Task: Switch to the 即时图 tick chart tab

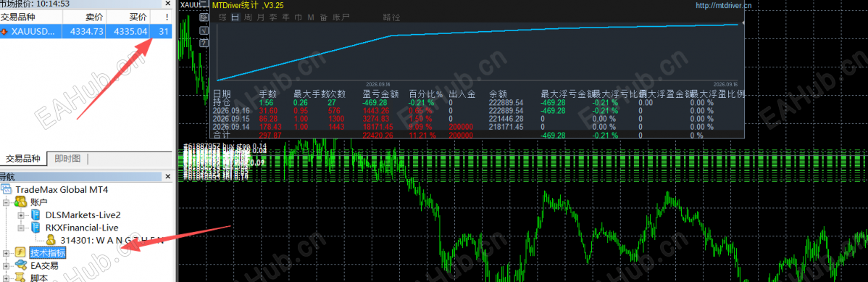Action: (x=67, y=159)
